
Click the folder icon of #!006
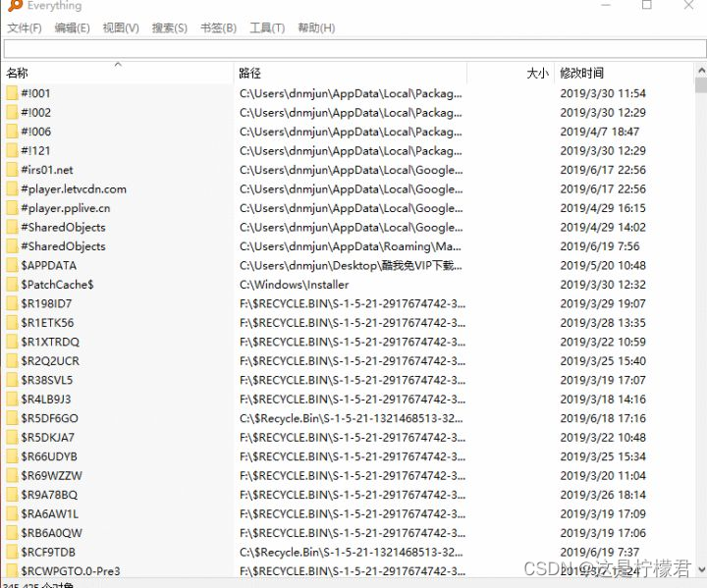point(12,132)
